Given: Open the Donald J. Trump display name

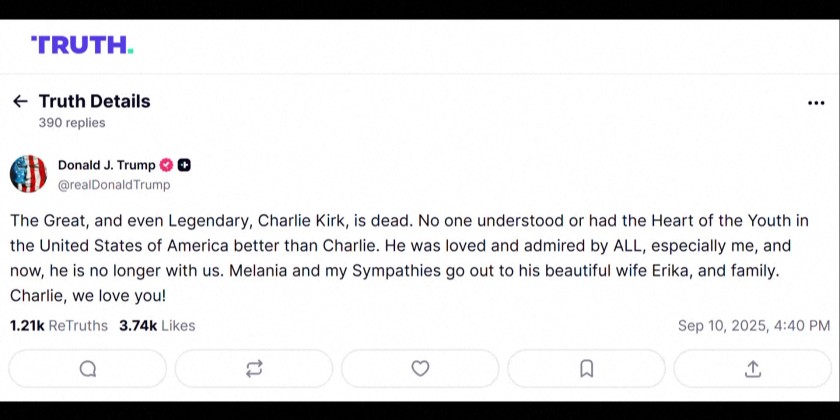Looking at the screenshot, I should click(106, 165).
